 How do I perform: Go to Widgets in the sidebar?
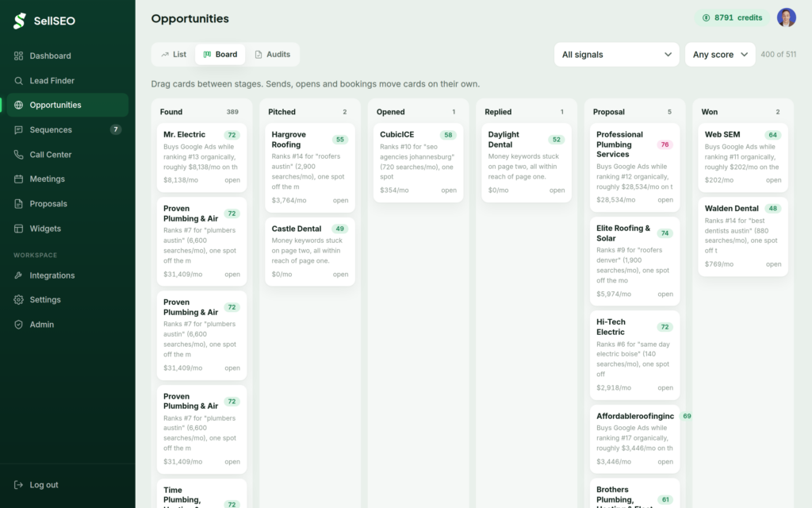point(68,229)
